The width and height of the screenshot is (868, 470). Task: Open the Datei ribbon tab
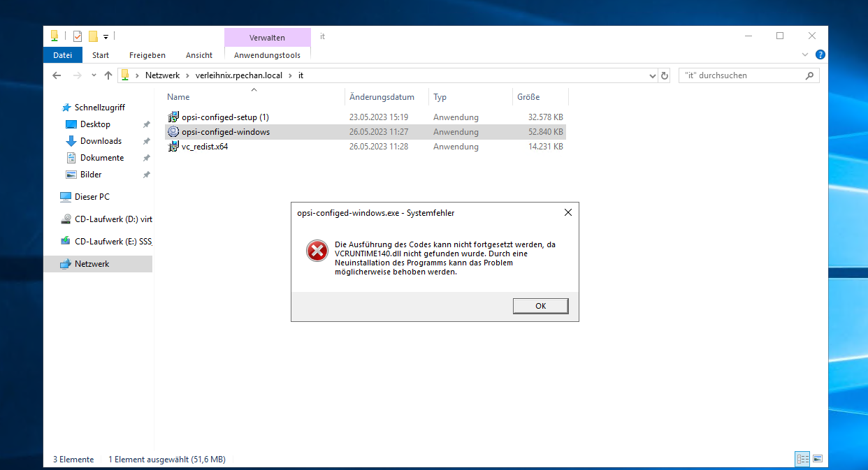point(62,55)
